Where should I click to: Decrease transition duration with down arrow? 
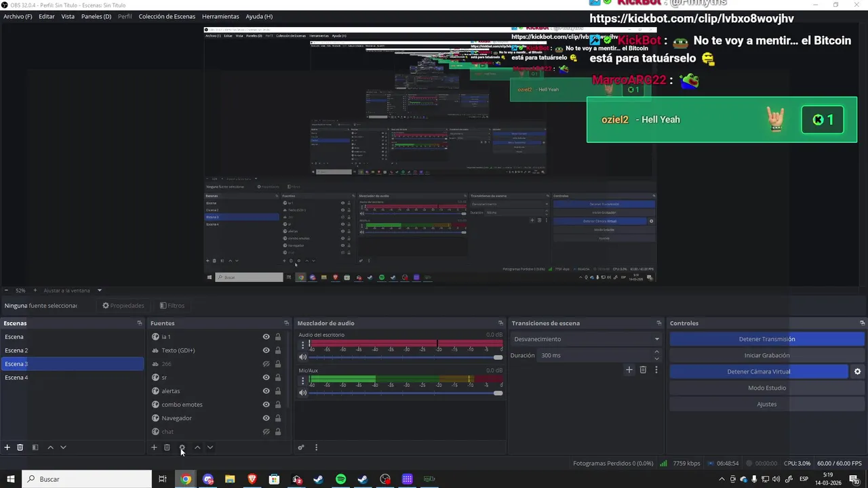click(x=656, y=359)
